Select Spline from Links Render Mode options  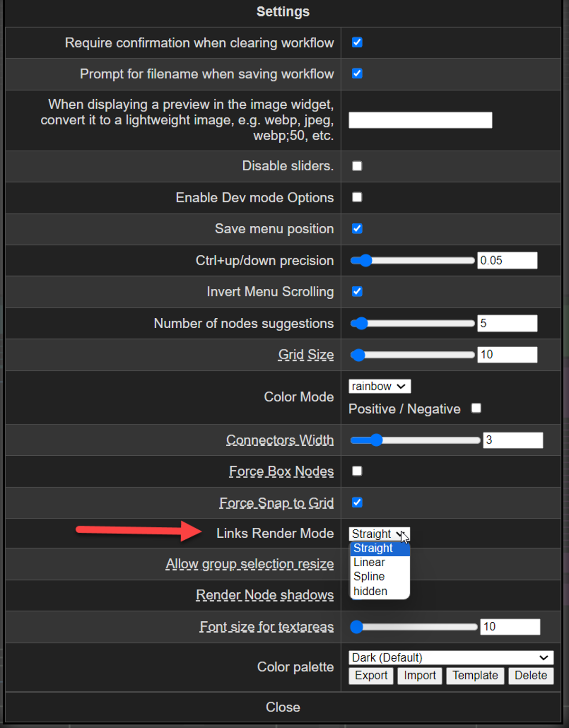(368, 576)
